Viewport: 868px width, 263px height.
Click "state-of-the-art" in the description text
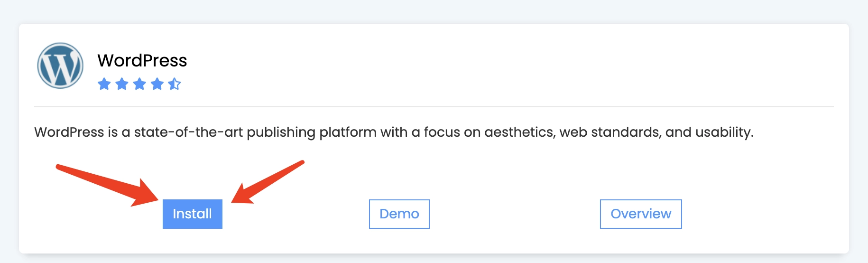188,132
